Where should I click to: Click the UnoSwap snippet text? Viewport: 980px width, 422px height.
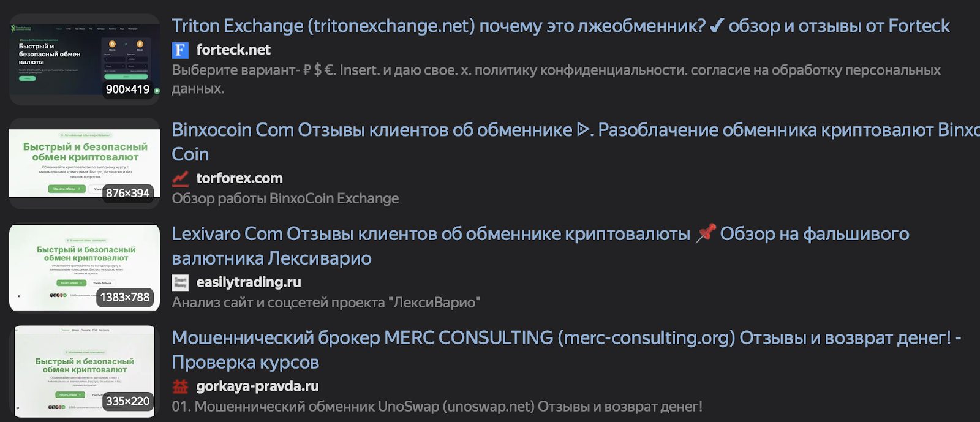pos(437,407)
